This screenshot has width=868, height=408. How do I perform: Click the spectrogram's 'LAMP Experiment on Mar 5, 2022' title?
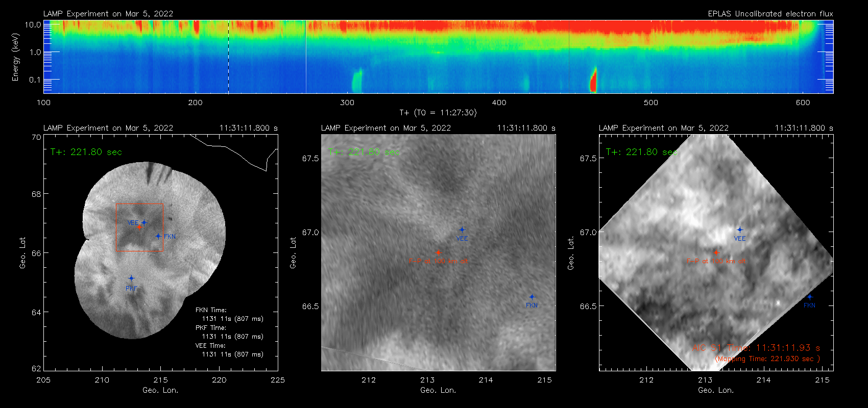click(108, 14)
